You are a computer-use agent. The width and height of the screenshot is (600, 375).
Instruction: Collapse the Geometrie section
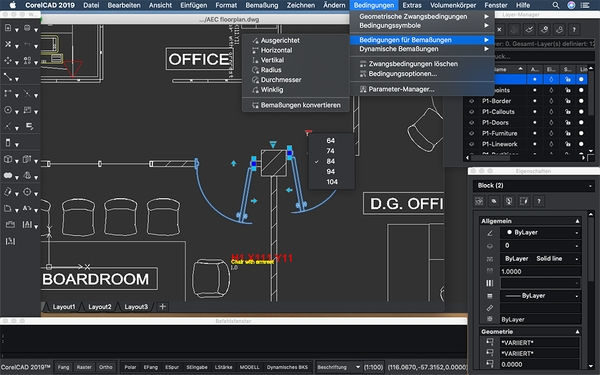pyautogui.click(x=577, y=332)
